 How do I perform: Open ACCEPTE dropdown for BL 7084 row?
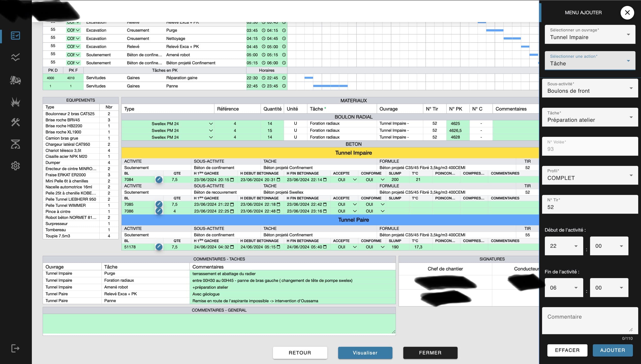pyautogui.click(x=355, y=180)
